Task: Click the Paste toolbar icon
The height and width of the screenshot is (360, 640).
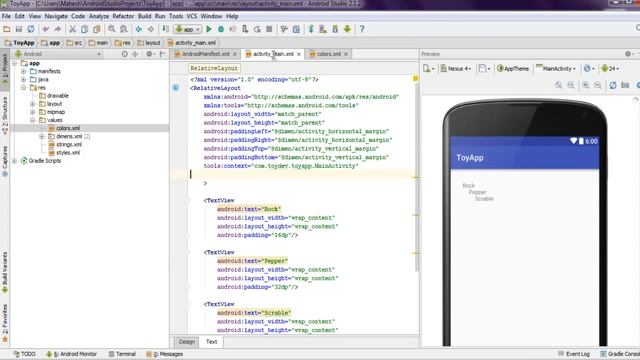Action: 97,29
